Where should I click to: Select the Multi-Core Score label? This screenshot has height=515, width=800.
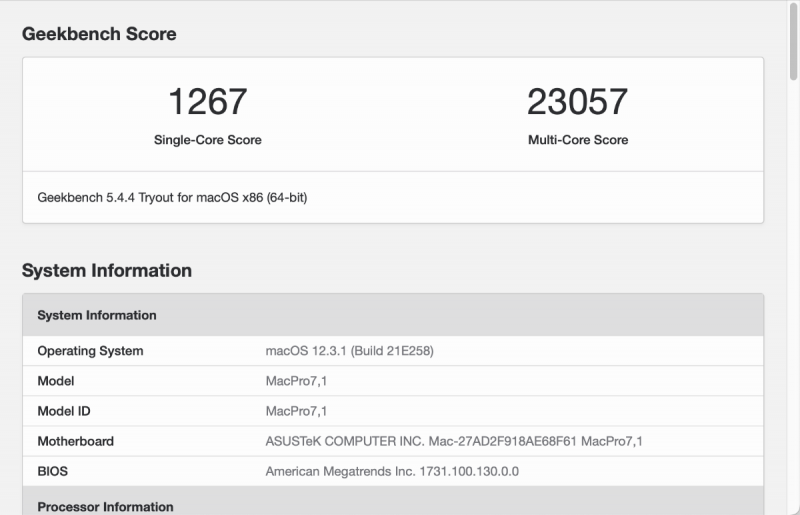point(578,140)
